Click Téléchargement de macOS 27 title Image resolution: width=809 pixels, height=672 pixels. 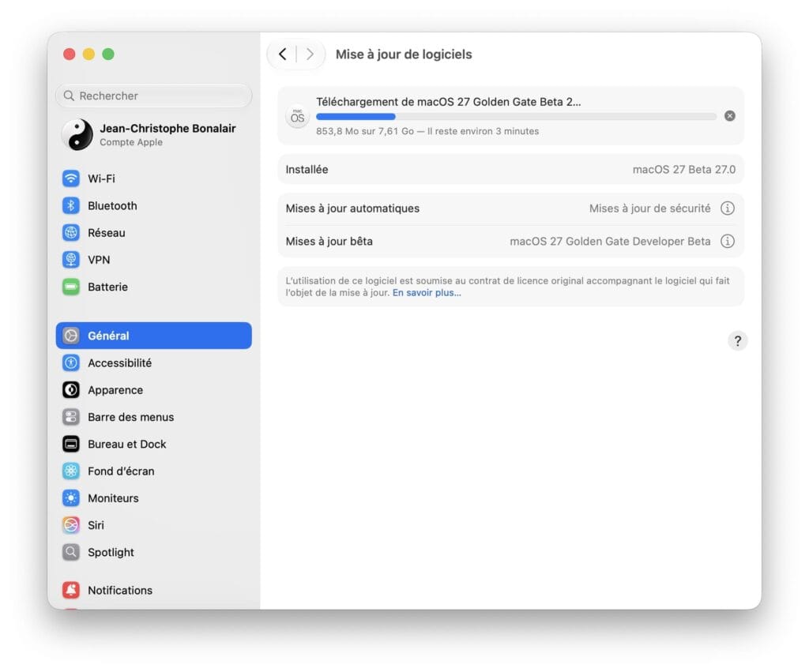(x=449, y=102)
